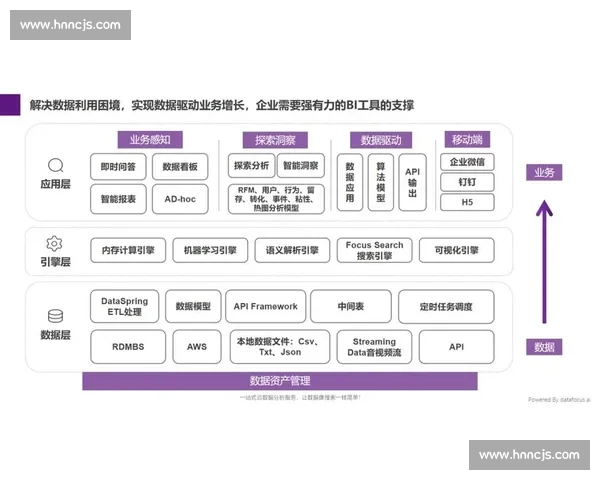Click the Powered By datafocus.ai text
The image size is (600, 480).
[x=559, y=400]
